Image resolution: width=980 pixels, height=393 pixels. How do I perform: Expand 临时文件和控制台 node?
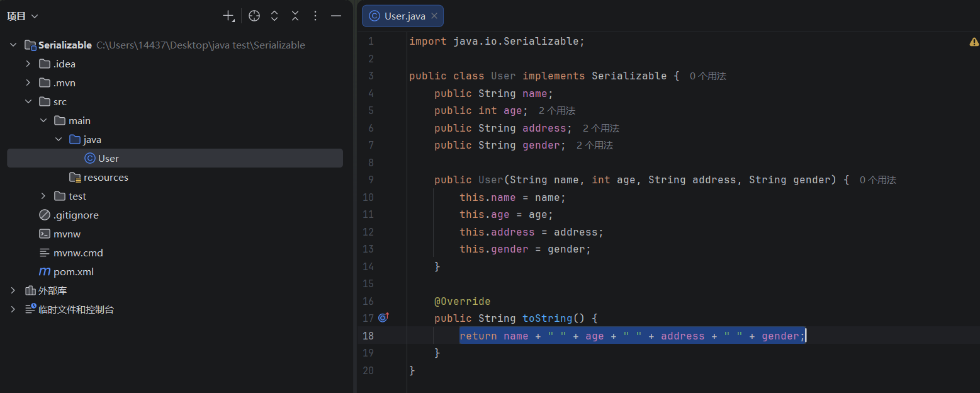click(13, 309)
